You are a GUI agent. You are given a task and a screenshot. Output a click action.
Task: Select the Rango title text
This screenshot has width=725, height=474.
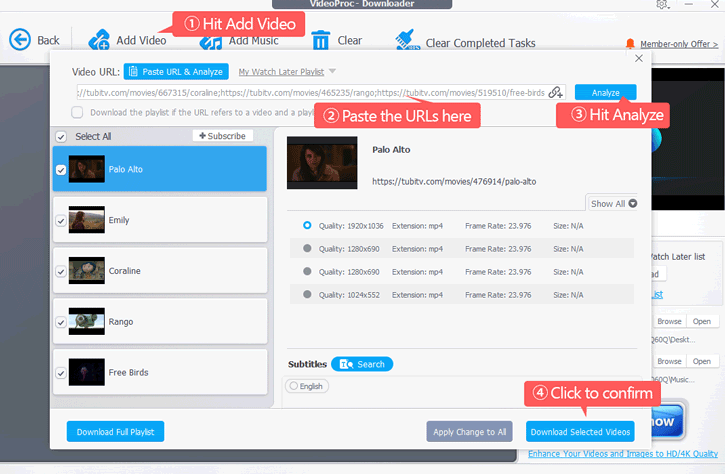(x=121, y=322)
